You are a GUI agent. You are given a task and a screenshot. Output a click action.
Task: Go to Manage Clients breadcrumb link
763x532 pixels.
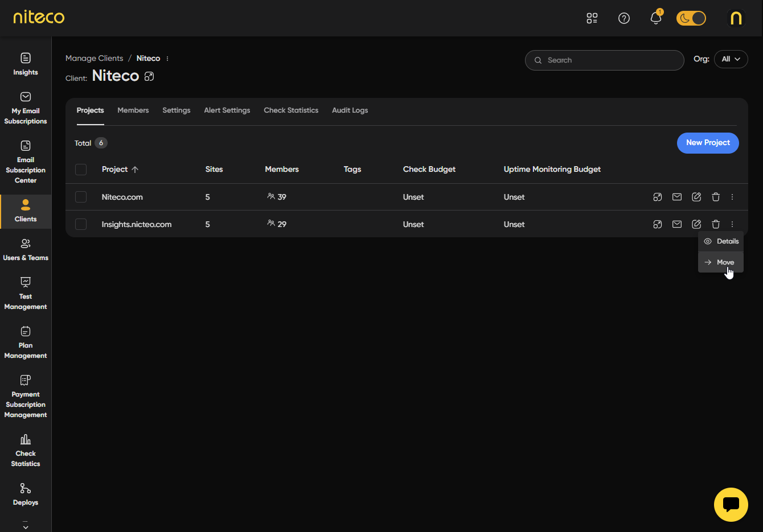tap(94, 59)
